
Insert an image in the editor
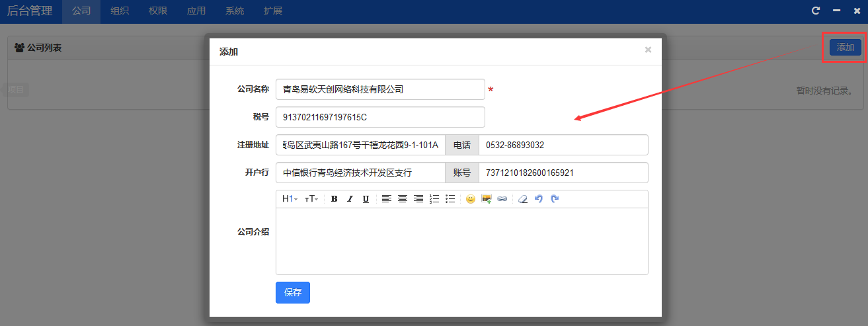487,198
